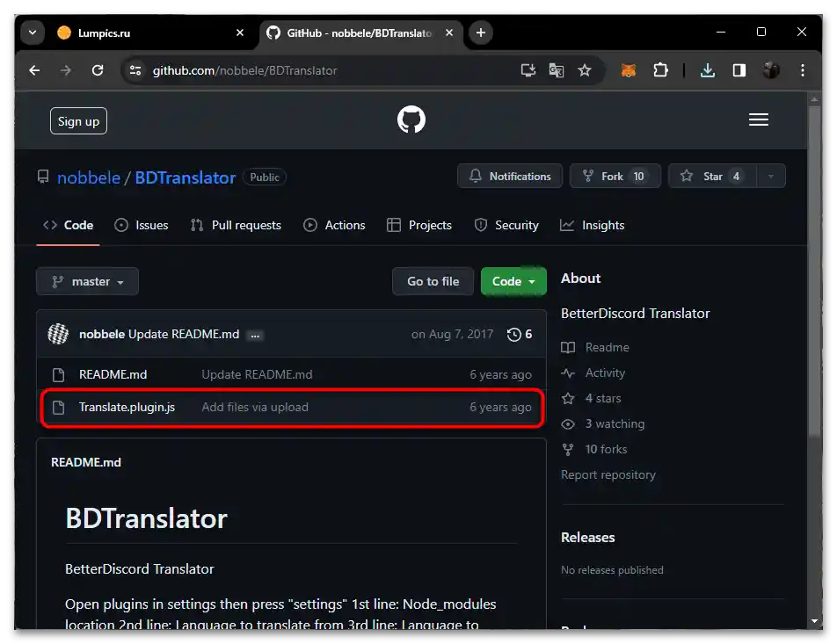This screenshot has width=837, height=644.
Task: Open the extensions puzzle icon
Action: [x=660, y=70]
